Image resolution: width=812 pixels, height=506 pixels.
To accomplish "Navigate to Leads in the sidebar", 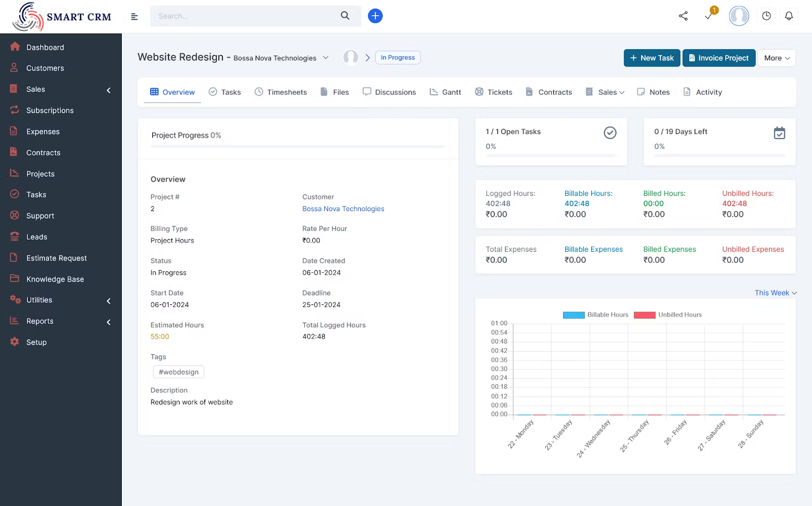I will (x=36, y=237).
